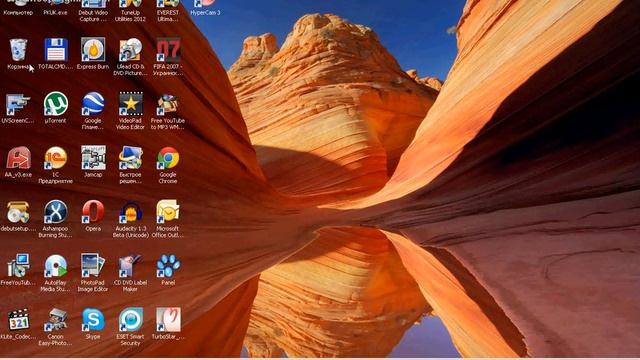
Task: Open Canon Easy-Photo printer shortcut
Action: (56, 320)
